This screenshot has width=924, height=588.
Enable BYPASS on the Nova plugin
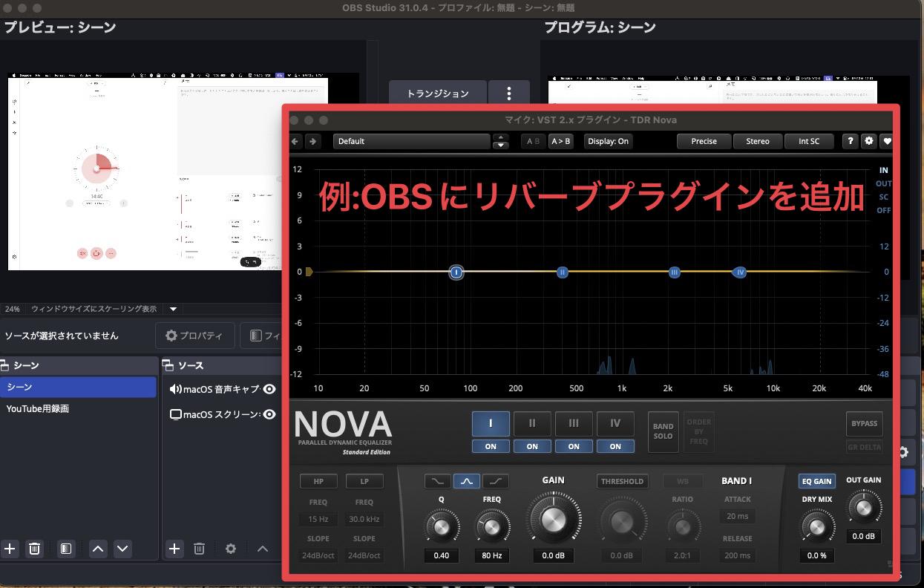coord(864,423)
